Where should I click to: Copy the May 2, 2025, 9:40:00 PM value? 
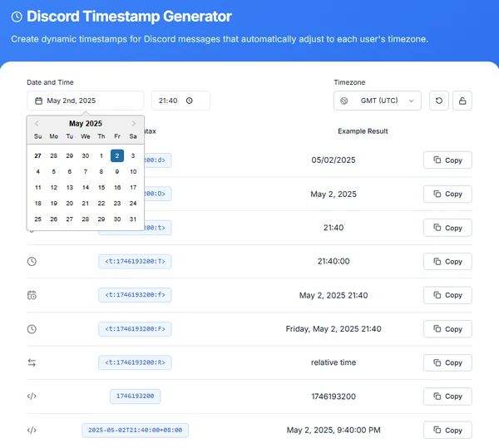447,431
